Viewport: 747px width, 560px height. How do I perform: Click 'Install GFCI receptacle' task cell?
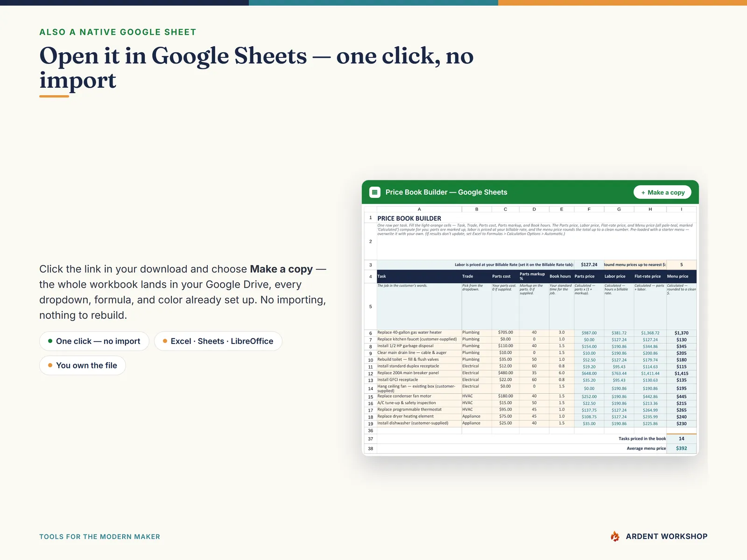pos(419,380)
